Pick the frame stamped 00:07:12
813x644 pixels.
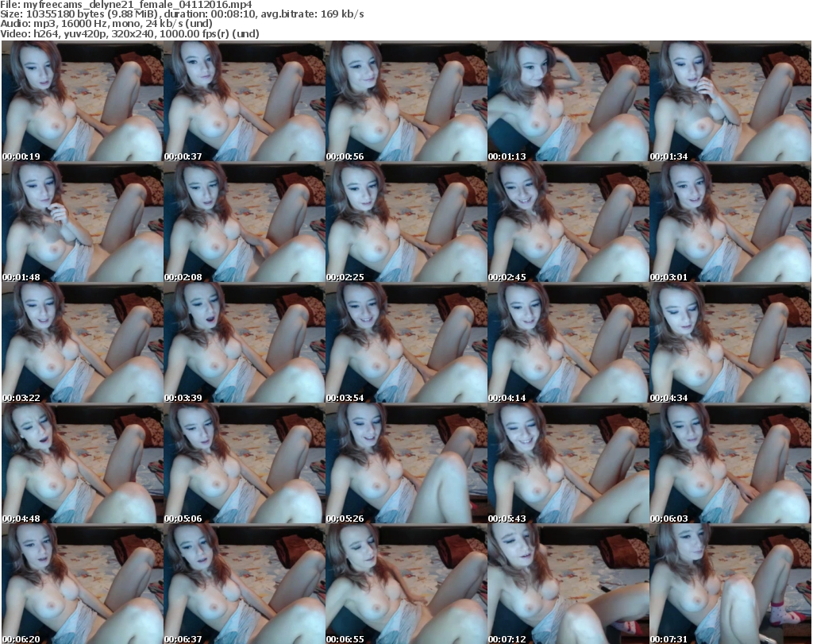click(568, 584)
